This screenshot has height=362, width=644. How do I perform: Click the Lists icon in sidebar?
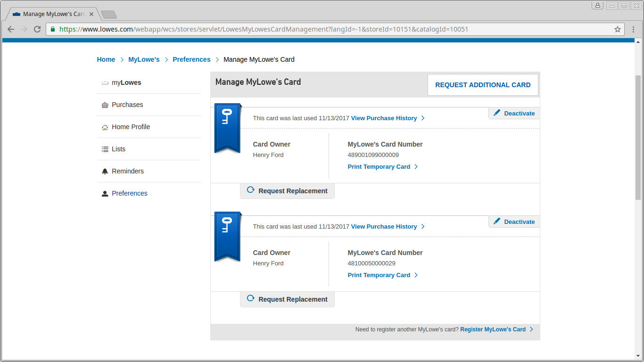(x=105, y=149)
